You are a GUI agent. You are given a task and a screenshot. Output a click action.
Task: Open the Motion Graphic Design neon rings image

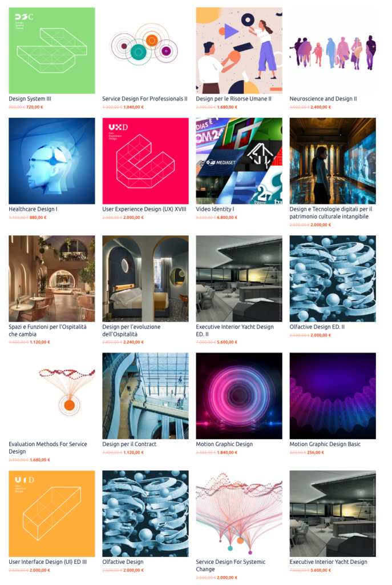tap(239, 396)
